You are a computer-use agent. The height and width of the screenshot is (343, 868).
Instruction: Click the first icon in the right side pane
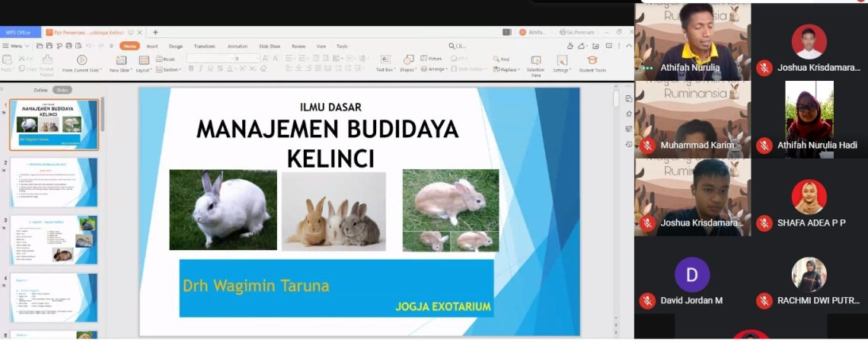click(629, 98)
